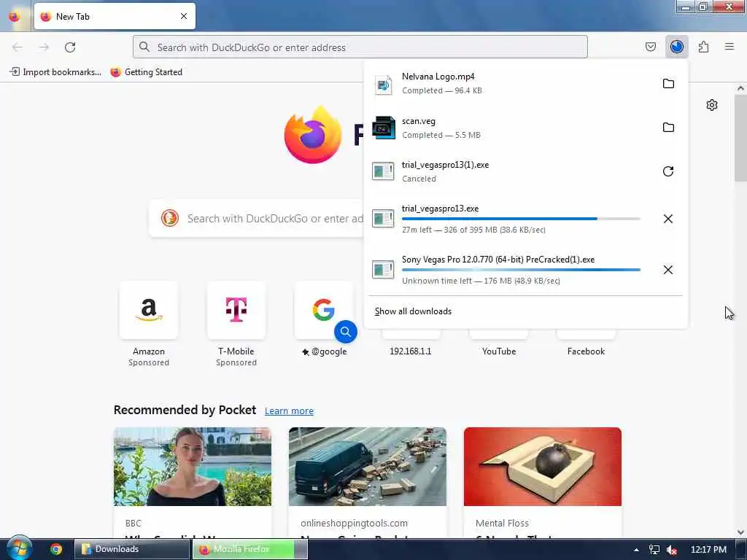Open the BBC Pocket story card
Image resolution: width=747 pixels, height=560 pixels.
coord(193,483)
